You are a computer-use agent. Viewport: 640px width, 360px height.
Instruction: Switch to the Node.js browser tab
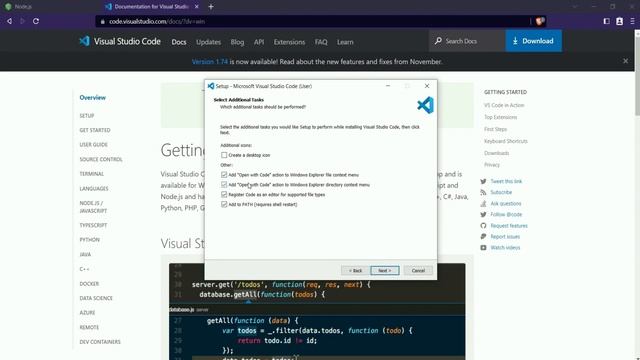tap(49, 7)
